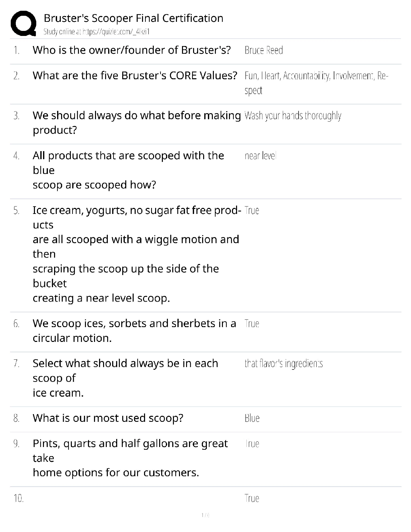Click the 'True' answer for item 10
411x532 pixels.
coord(252,498)
